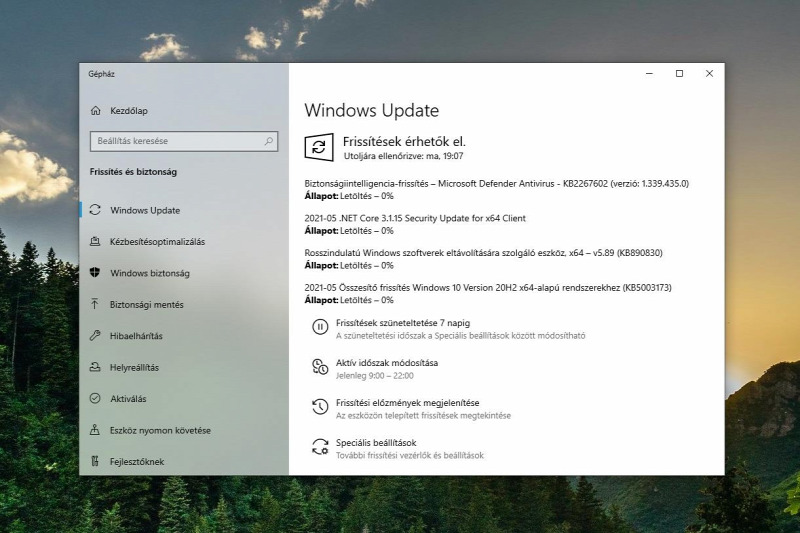This screenshot has height=533, width=800.
Task: Open Speciális beállítások link
Action: pyautogui.click(x=376, y=442)
